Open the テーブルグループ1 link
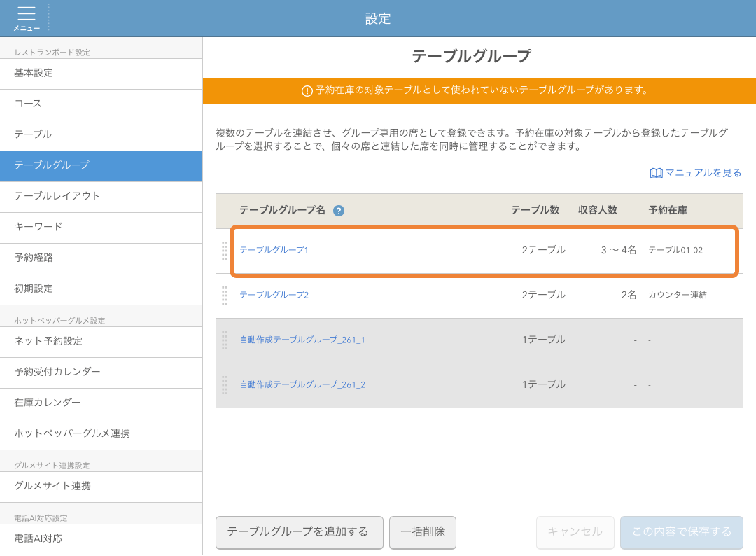Image resolution: width=756 pixels, height=556 pixels. coord(275,251)
